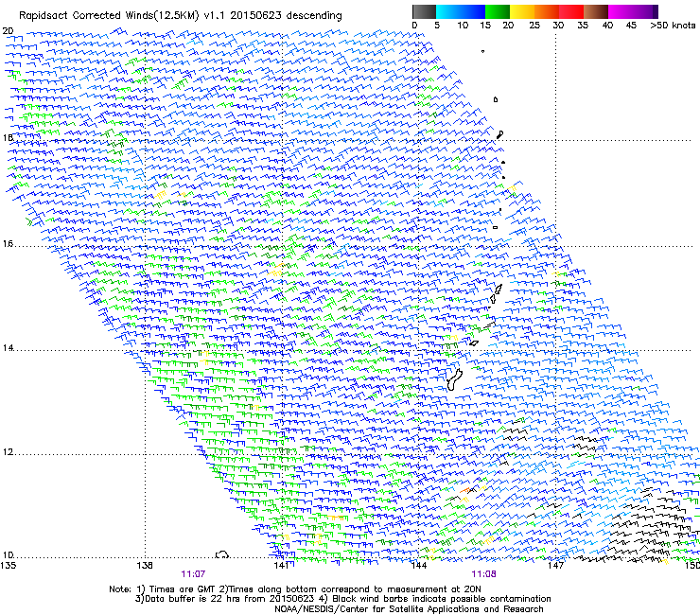Click the '0' label under color bar

coord(414,26)
